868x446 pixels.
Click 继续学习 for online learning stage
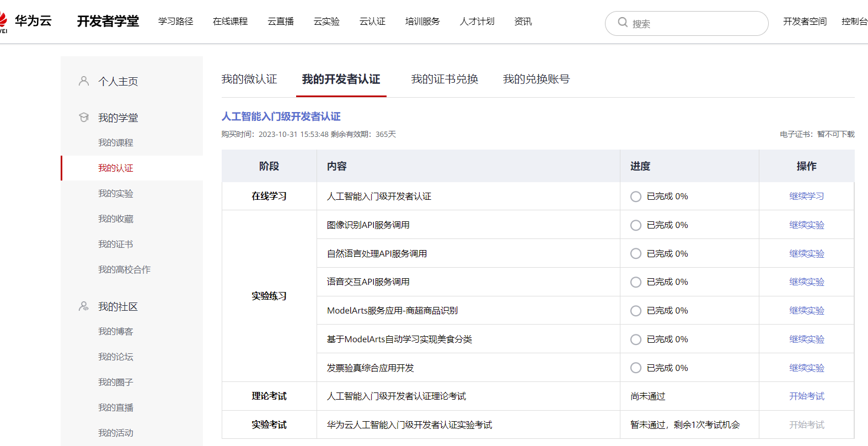(806, 197)
